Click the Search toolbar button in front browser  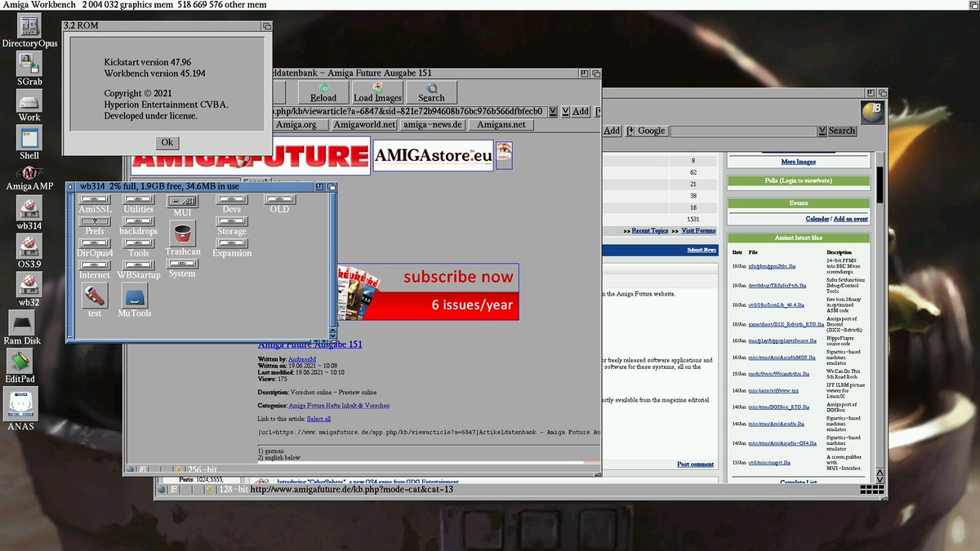(x=431, y=92)
